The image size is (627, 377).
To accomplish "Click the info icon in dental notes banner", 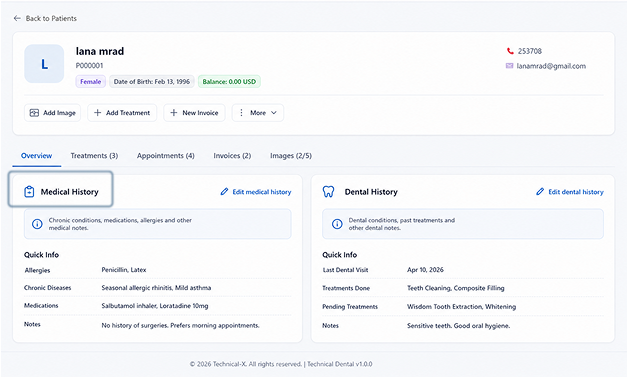I will [337, 224].
